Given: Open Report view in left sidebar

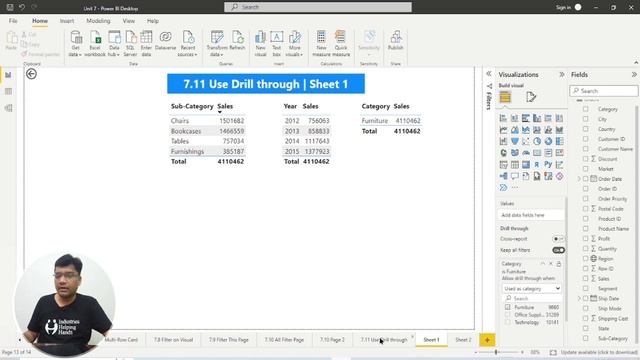Looking at the screenshot, I should tap(8, 75).
